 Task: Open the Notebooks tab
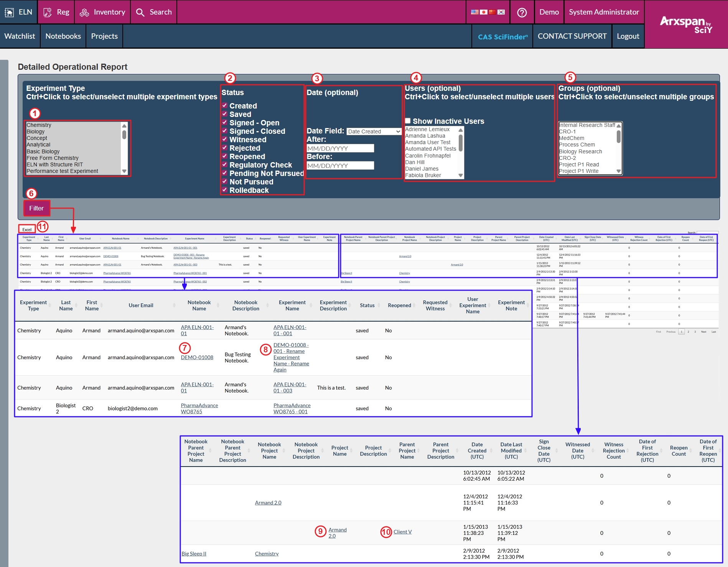coord(63,36)
